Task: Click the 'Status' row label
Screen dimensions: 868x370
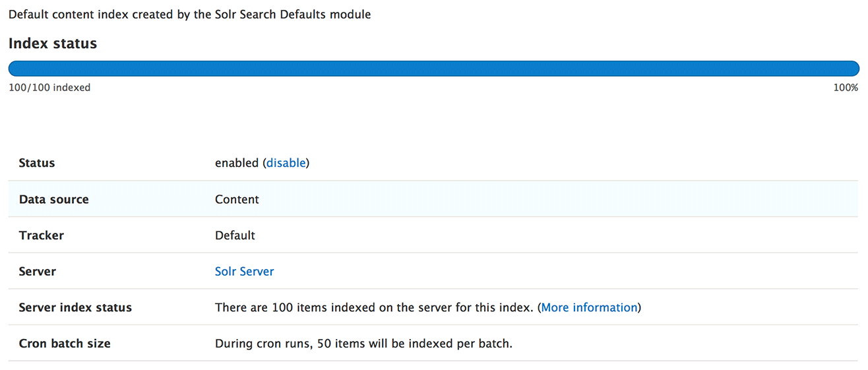Action: 37,163
